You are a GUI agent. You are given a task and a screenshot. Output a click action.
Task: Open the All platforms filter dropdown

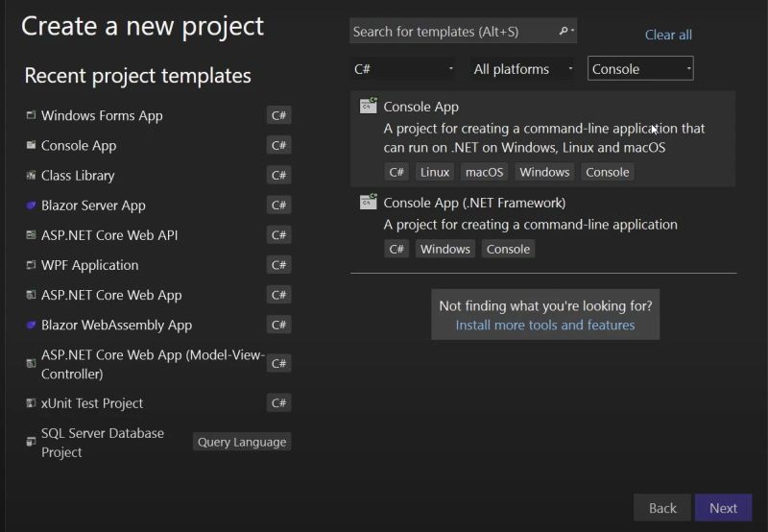521,69
